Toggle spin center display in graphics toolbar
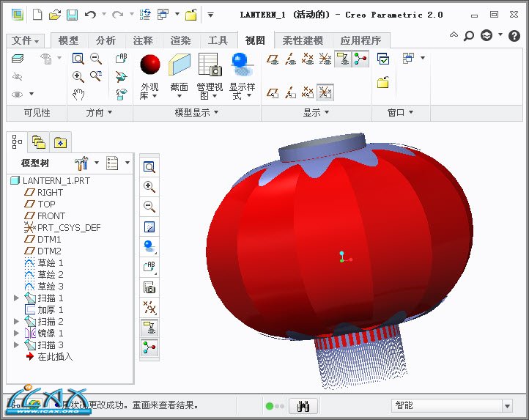 (149, 347)
